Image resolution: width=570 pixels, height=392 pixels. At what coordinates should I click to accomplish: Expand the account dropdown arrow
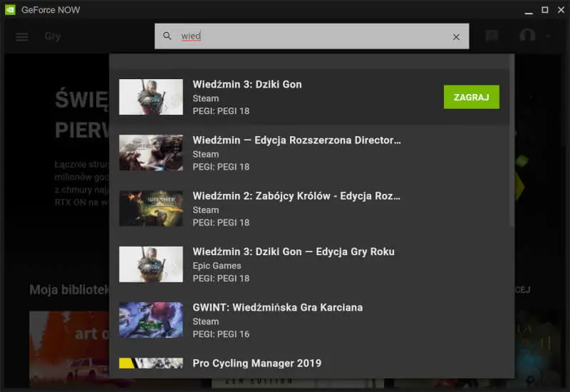click(548, 36)
